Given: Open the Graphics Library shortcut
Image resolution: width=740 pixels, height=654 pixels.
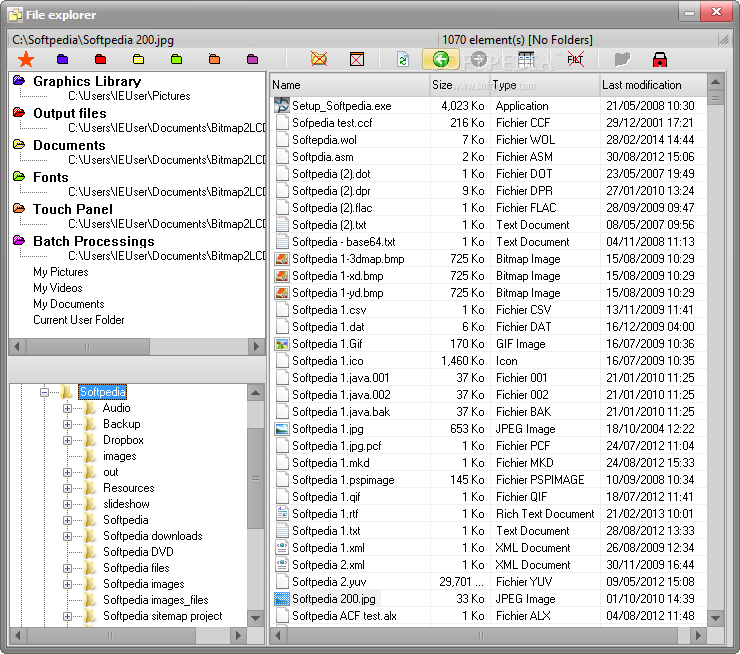Looking at the screenshot, I should (87, 81).
